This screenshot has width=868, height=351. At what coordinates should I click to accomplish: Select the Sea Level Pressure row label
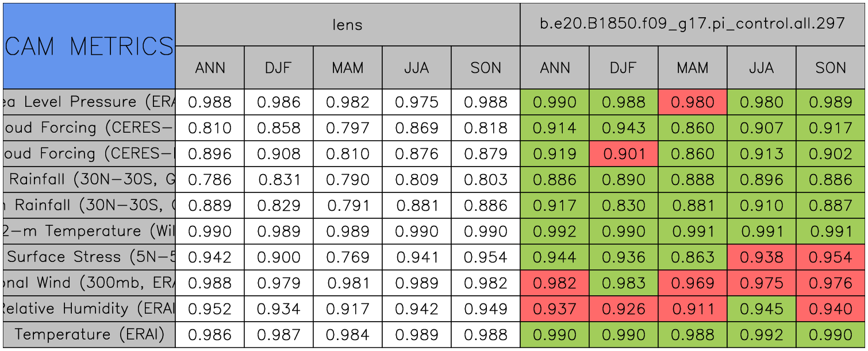pyautogui.click(x=89, y=102)
